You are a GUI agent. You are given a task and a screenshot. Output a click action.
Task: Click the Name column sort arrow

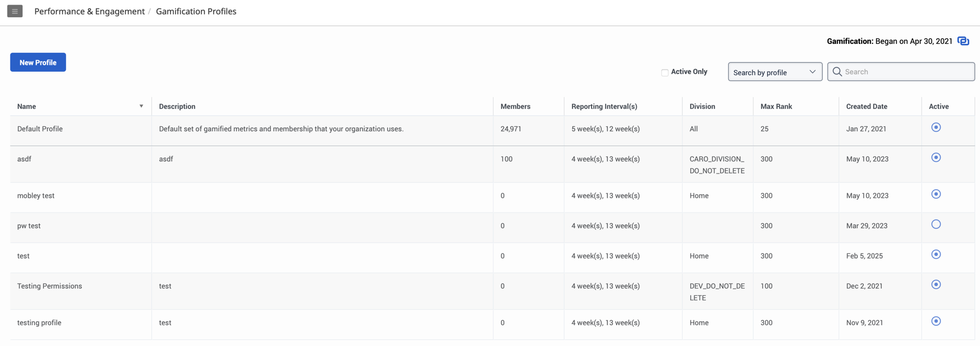(x=141, y=106)
